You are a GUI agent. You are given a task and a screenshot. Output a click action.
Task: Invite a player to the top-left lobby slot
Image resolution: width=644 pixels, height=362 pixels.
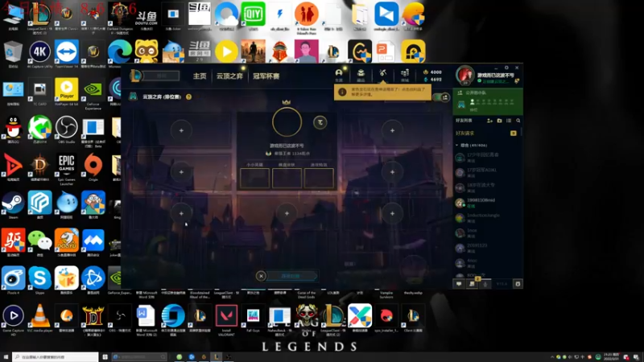pyautogui.click(x=181, y=130)
